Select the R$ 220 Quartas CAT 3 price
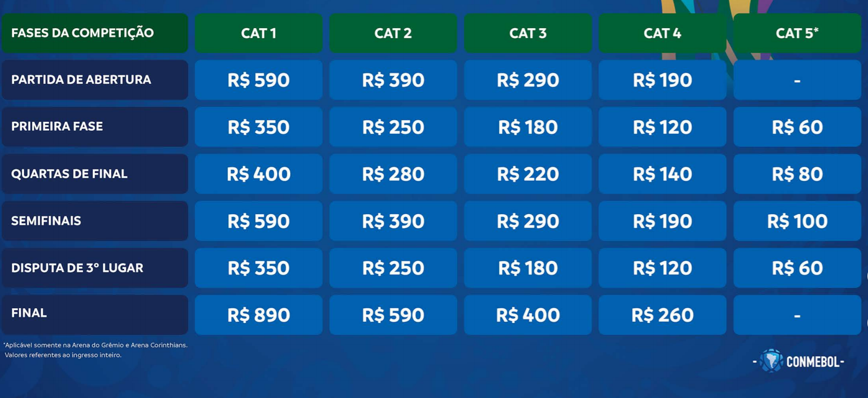This screenshot has height=398, width=868. pyautogui.click(x=528, y=174)
